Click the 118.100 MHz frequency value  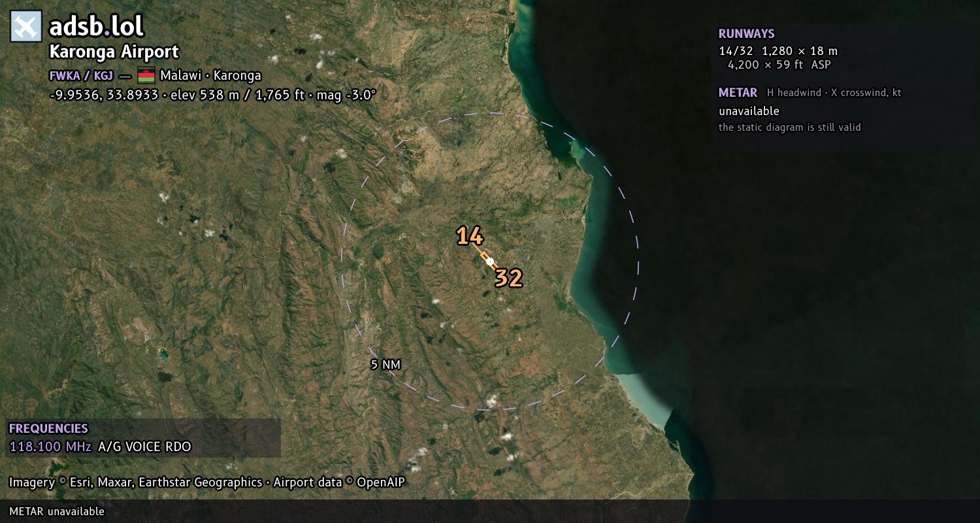(50, 447)
